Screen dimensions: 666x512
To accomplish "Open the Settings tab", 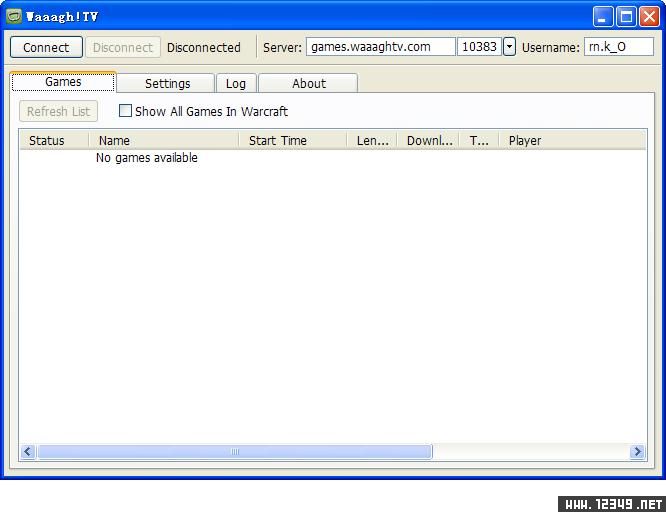I will pyautogui.click(x=167, y=83).
